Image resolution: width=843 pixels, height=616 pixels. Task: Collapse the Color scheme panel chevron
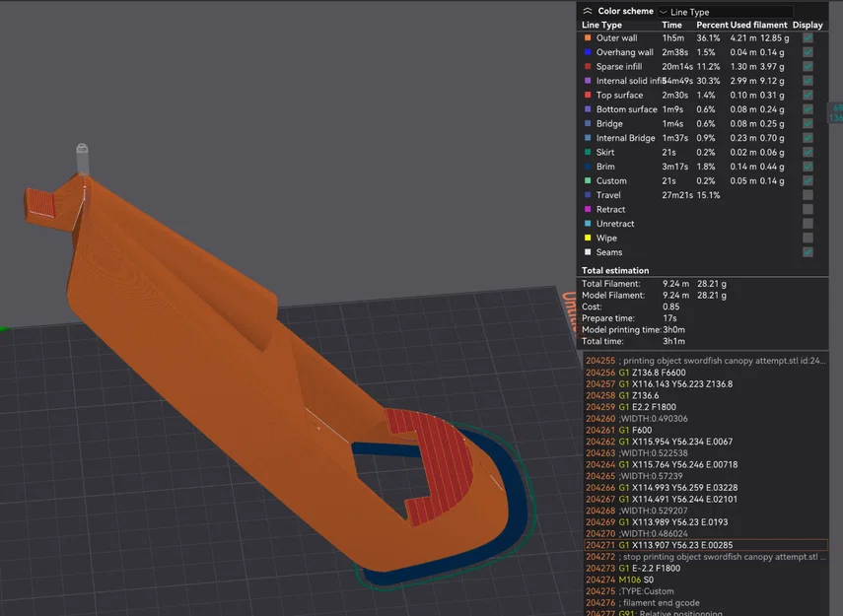587,11
